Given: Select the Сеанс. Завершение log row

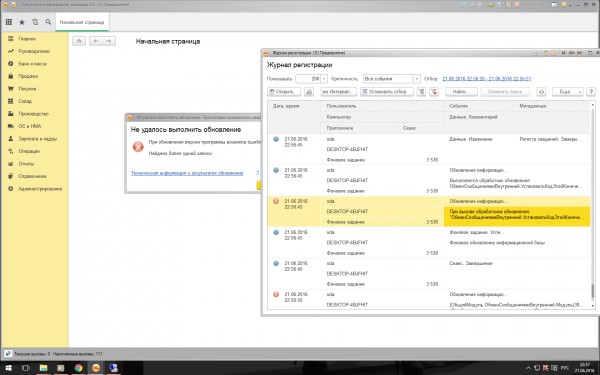Looking at the screenshot, I should (429, 274).
